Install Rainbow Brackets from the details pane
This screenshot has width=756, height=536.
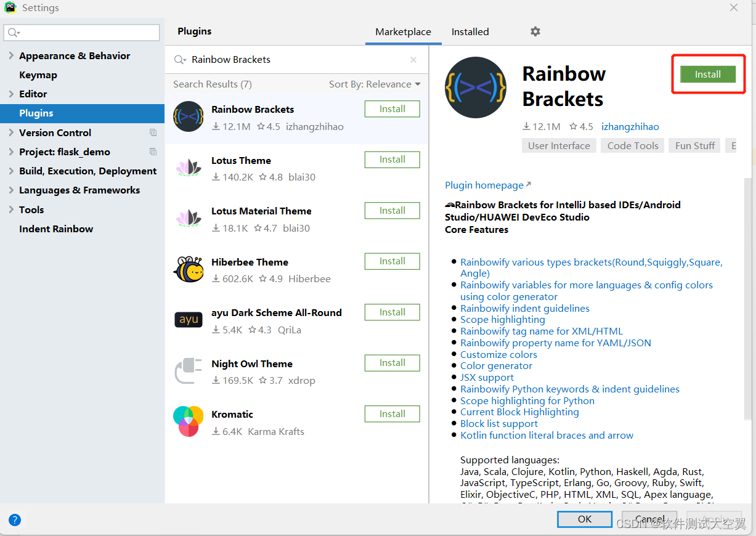(x=708, y=74)
